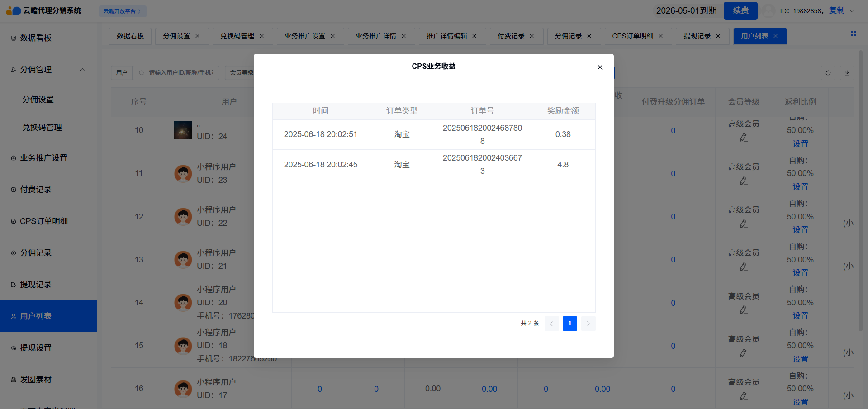868x409 pixels.
Task: Click 设置 rebate link for UID 17
Action: tap(800, 402)
